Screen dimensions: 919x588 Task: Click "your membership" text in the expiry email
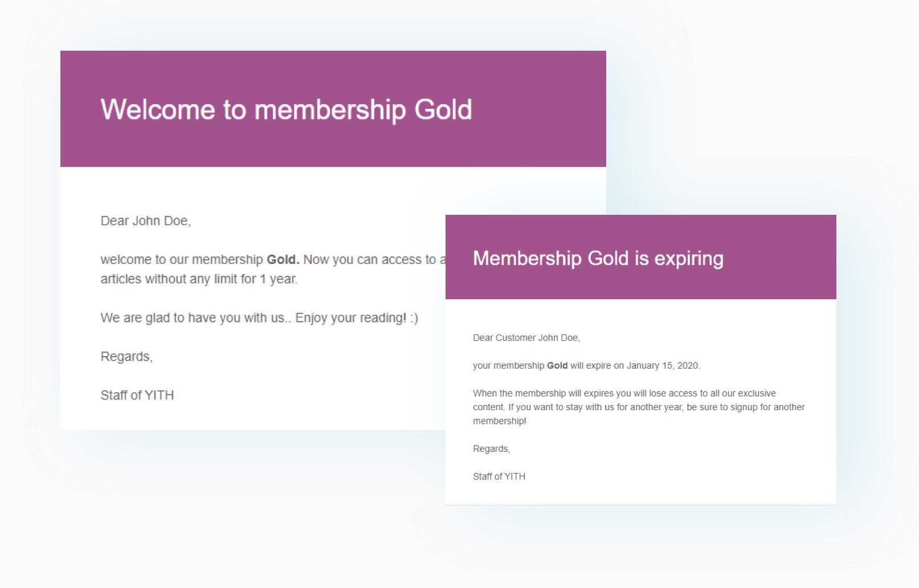tap(508, 366)
